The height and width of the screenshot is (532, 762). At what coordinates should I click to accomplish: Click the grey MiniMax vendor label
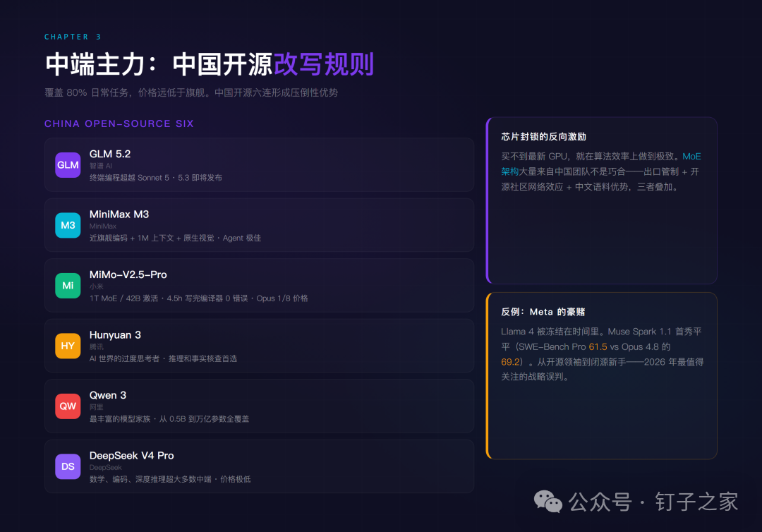[x=102, y=226]
